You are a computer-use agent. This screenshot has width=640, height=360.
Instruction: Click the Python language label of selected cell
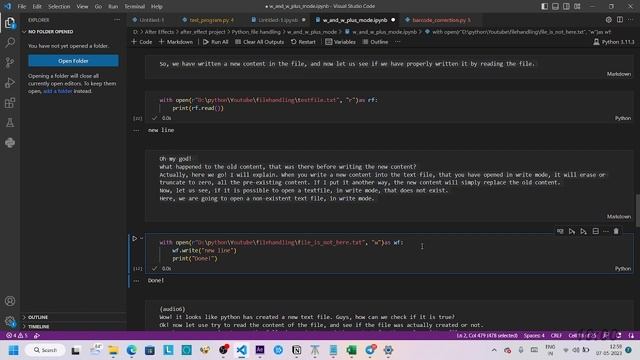pos(623,269)
